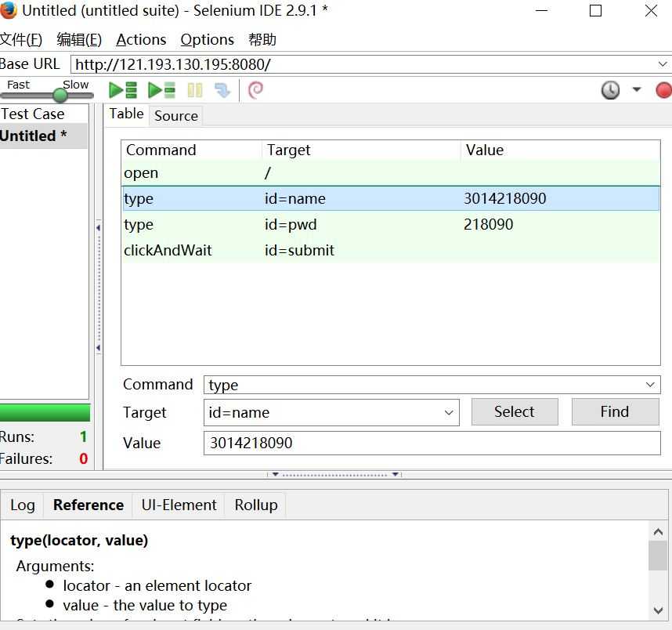This screenshot has height=630, width=672.
Task: Apply rollup rules with the spiral icon
Action: pos(255,90)
